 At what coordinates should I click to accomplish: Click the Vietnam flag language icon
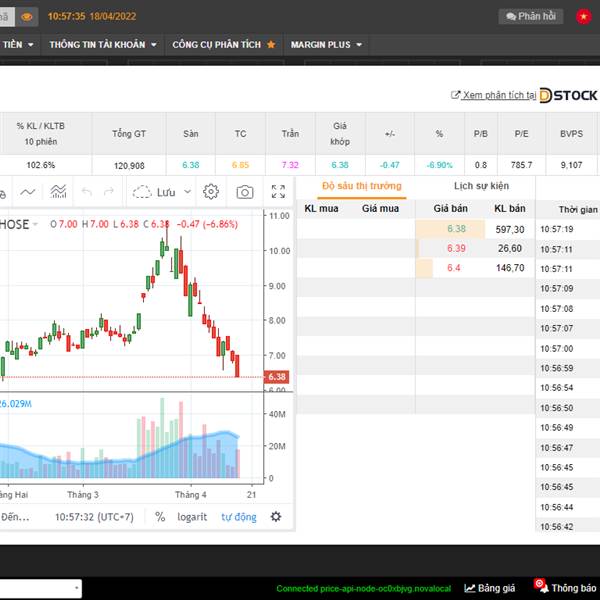(x=584, y=16)
